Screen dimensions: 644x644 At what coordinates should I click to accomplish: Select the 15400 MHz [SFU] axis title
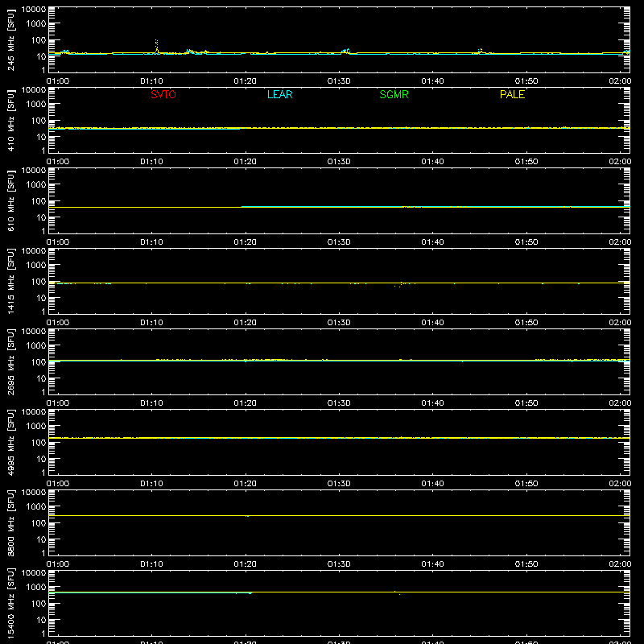click(x=11, y=604)
